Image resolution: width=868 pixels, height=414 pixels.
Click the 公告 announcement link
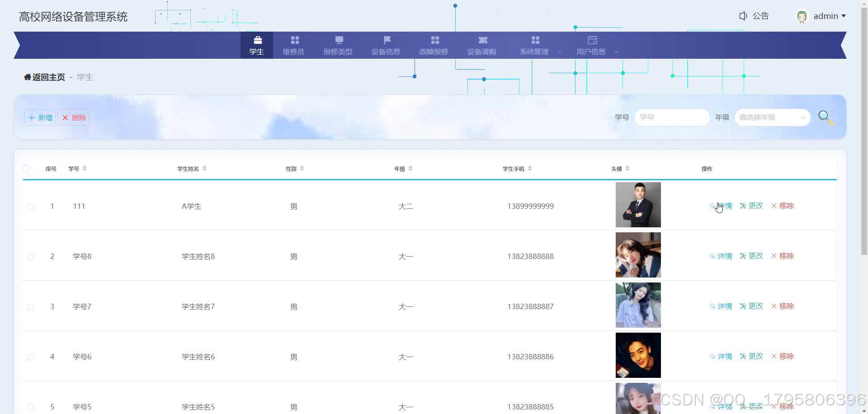760,16
